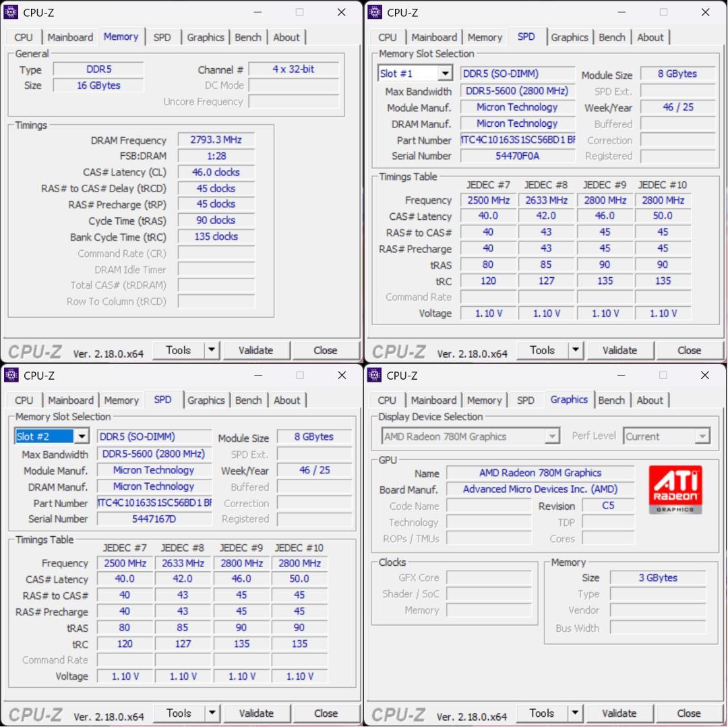Click memory Size field 16 GBytes

(x=98, y=86)
